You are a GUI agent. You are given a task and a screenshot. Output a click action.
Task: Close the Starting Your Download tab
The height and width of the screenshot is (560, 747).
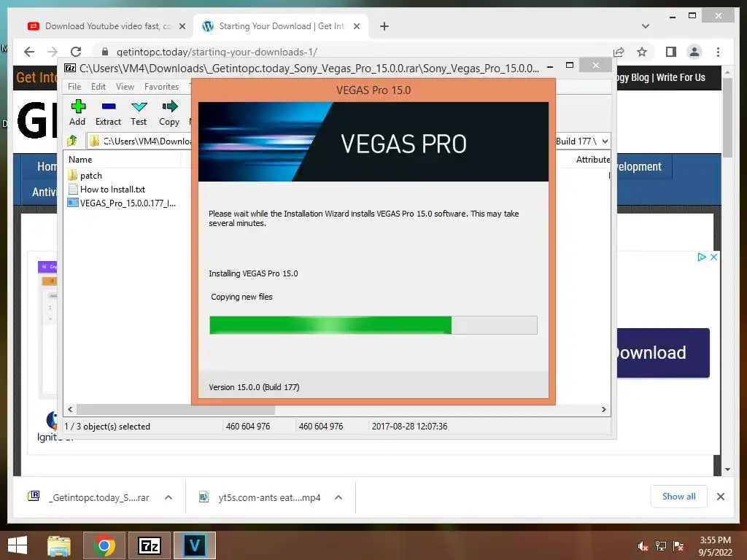tap(356, 27)
